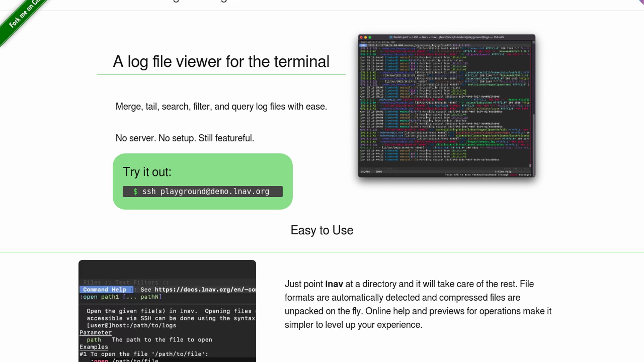Click the bold lnav word in paragraph
The width and height of the screenshot is (644, 362).
pyautogui.click(x=334, y=284)
